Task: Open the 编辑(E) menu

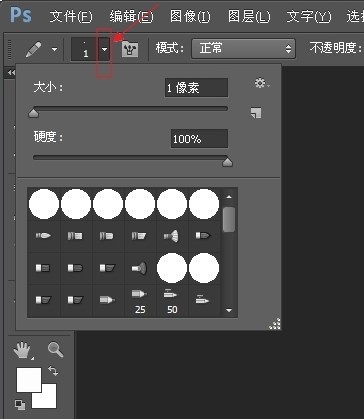Action: click(x=131, y=16)
